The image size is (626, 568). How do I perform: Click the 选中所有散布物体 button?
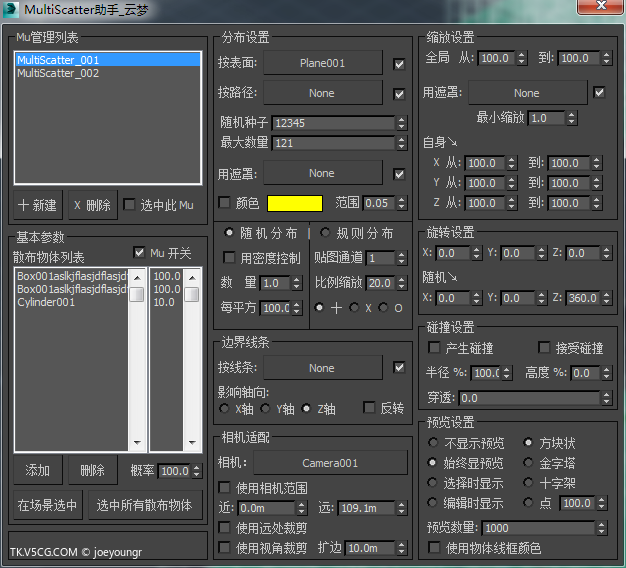pos(145,505)
